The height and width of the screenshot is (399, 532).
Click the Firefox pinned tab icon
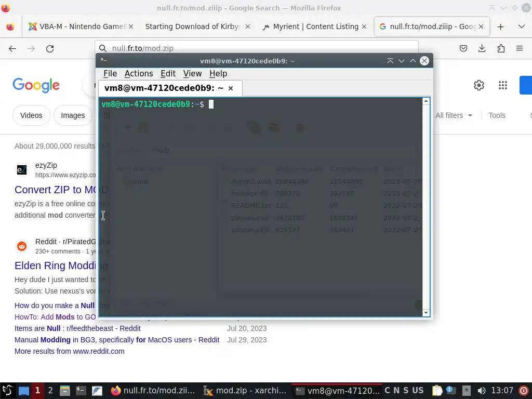point(10,26)
